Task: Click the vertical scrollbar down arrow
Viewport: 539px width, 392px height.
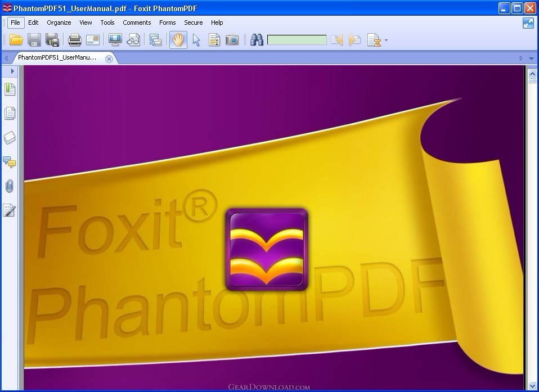Action: [x=532, y=385]
